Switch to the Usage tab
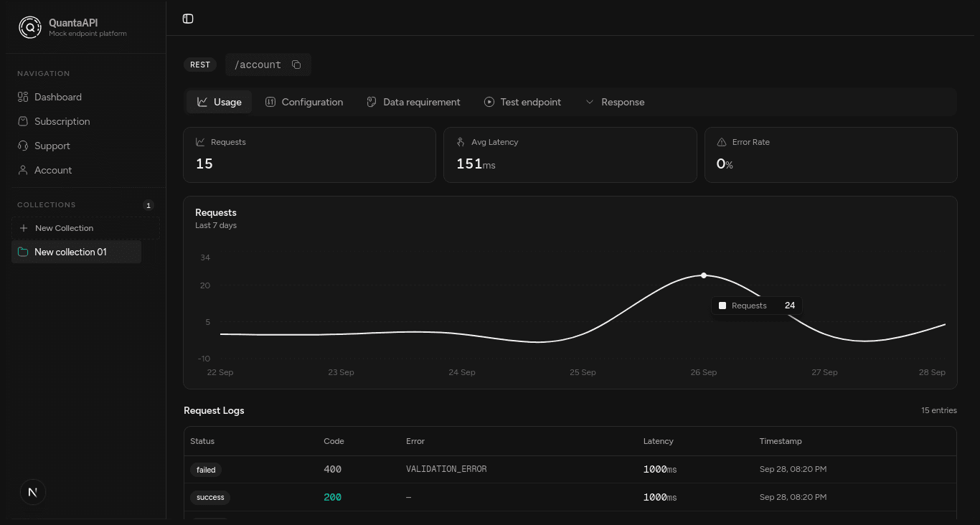980x525 pixels. click(219, 102)
